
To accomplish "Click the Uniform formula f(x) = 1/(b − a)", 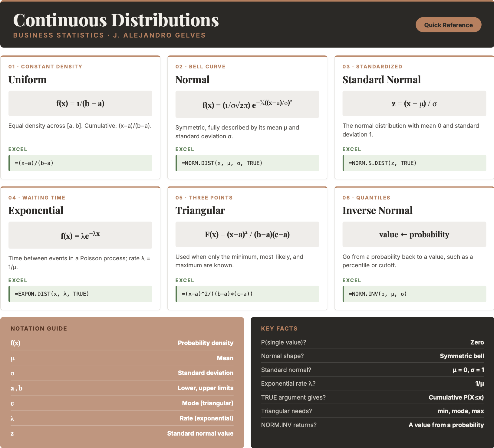I will [80, 103].
